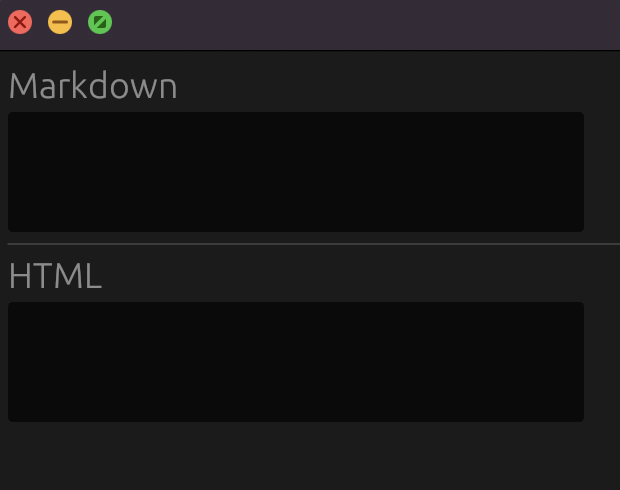Place cursor in the box under HTML
The height and width of the screenshot is (490, 620).
pos(296,362)
